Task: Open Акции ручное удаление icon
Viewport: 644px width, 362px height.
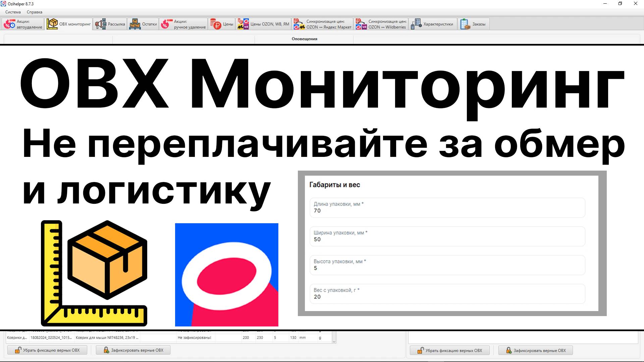Action: coord(165,24)
